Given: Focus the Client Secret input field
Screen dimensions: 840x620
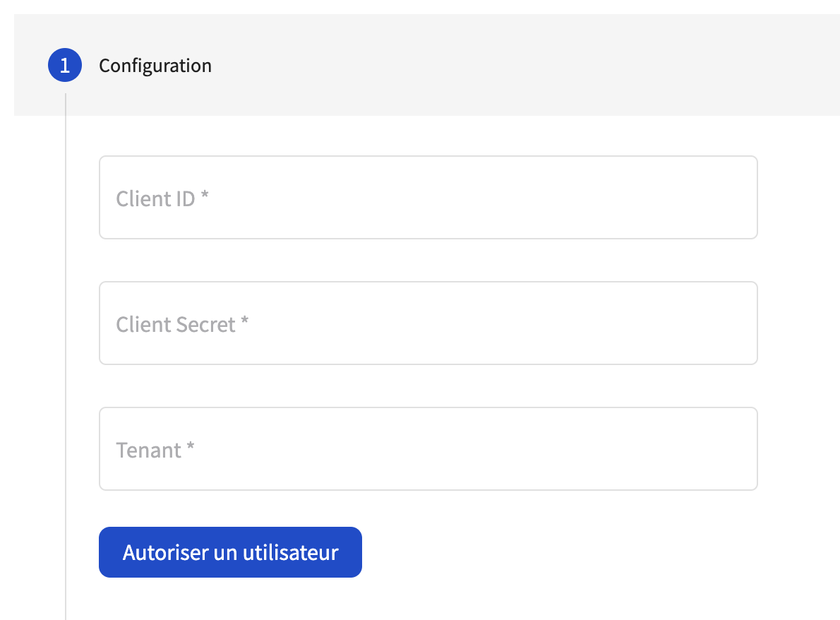Looking at the screenshot, I should 428,323.
